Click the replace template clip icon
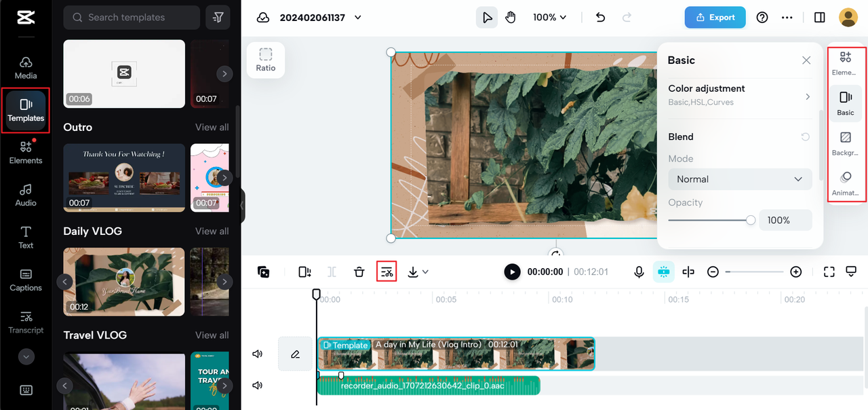 (x=304, y=272)
